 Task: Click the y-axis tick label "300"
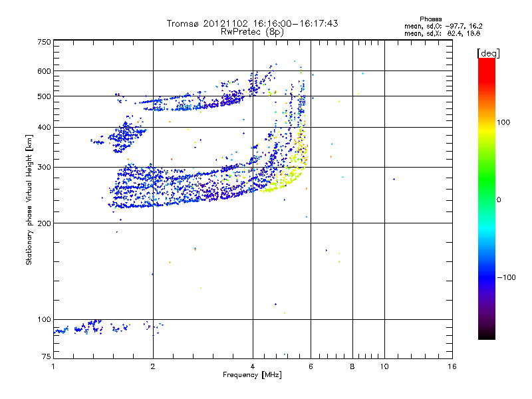pyautogui.click(x=44, y=167)
